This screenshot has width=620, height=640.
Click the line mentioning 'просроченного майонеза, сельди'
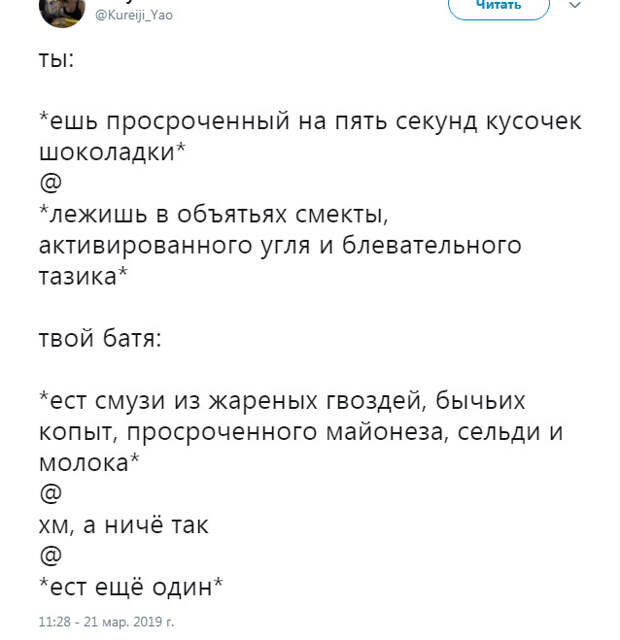(301, 432)
